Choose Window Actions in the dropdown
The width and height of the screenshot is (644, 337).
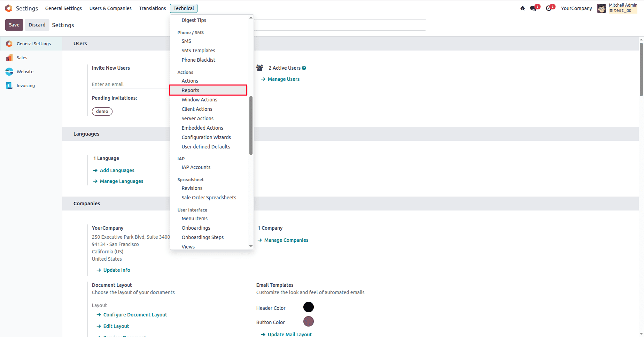pyautogui.click(x=199, y=99)
